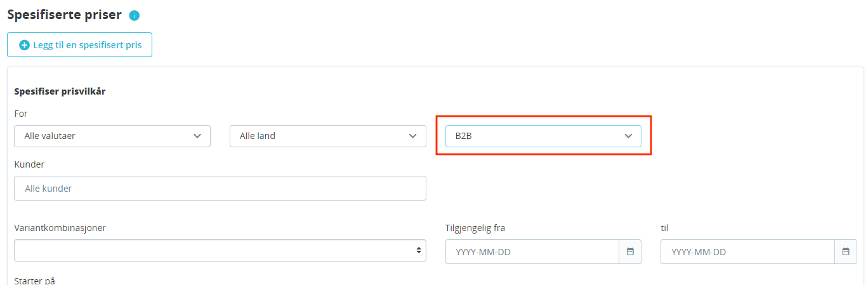Click Legg til en spesifisert pris

tap(79, 45)
